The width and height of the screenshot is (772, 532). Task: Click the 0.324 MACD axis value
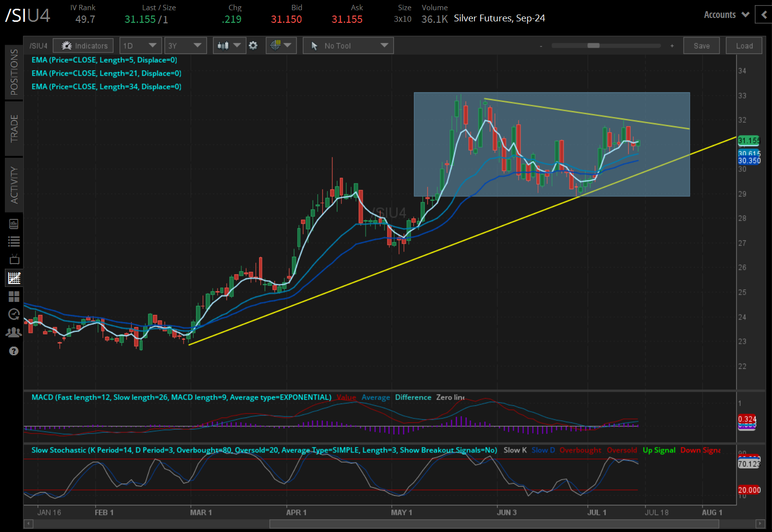coord(747,419)
